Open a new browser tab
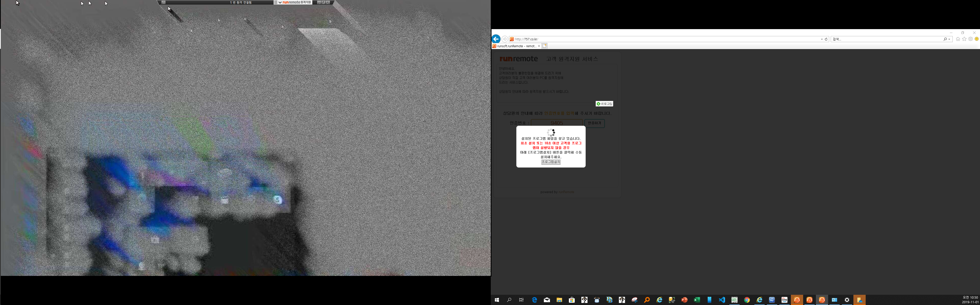Screen dimensions: 980x305 click(544, 46)
